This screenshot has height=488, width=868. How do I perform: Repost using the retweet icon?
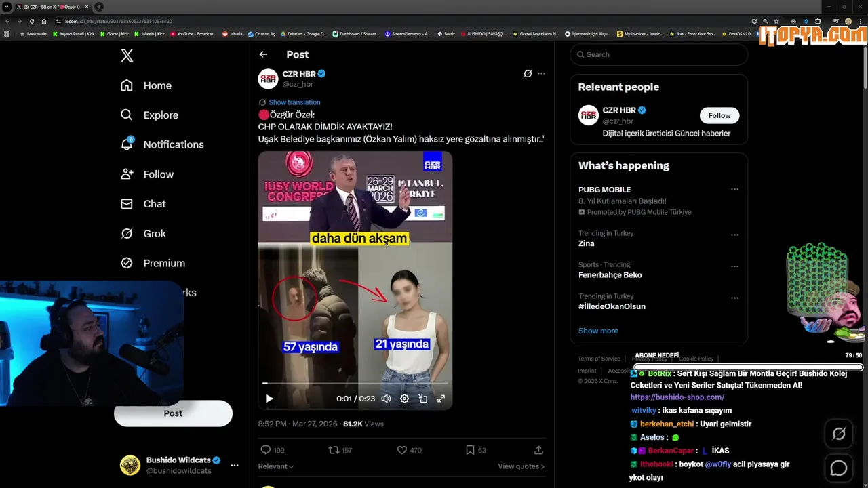[x=334, y=450]
